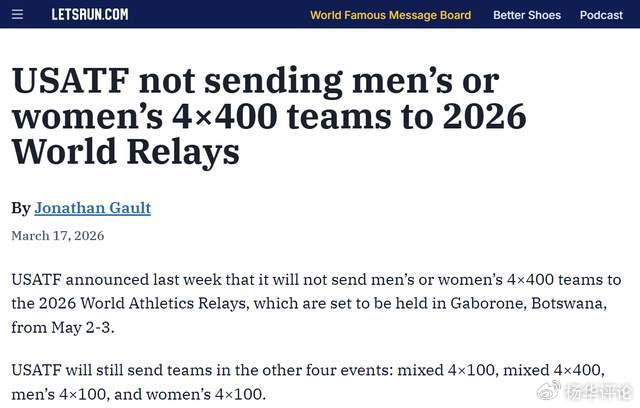Click the Chinese watermark text beside the Weibo logo
The height and width of the screenshot is (408, 640).
[598, 389]
